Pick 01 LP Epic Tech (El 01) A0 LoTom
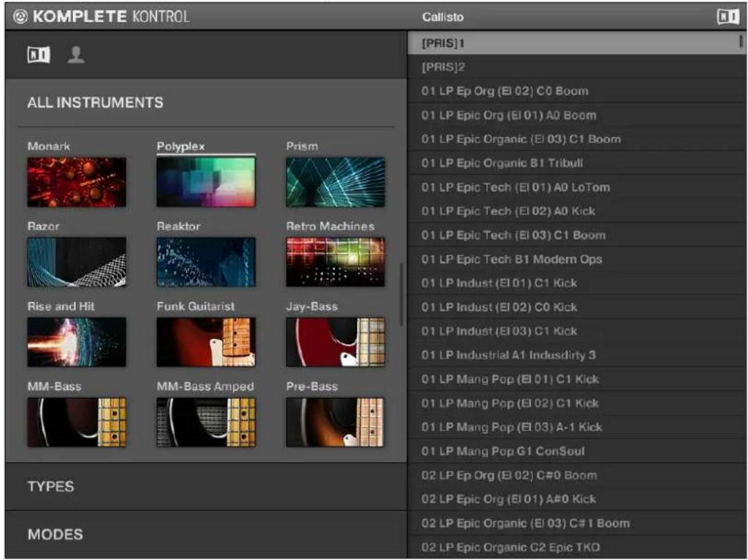748x560 pixels. click(x=577, y=187)
